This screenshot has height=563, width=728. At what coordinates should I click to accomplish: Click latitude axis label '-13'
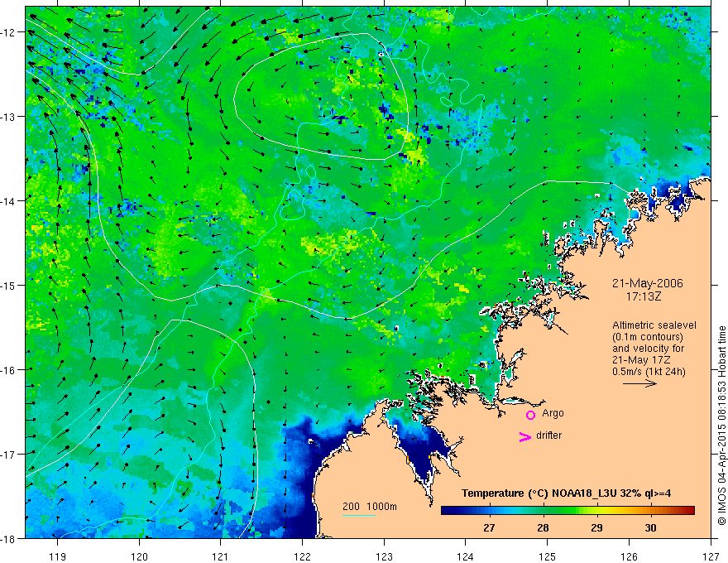[8, 117]
